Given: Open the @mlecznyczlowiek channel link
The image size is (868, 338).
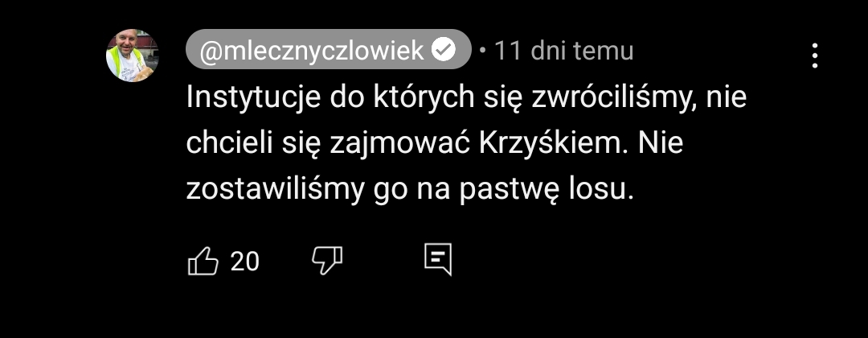Looking at the screenshot, I should (x=328, y=49).
